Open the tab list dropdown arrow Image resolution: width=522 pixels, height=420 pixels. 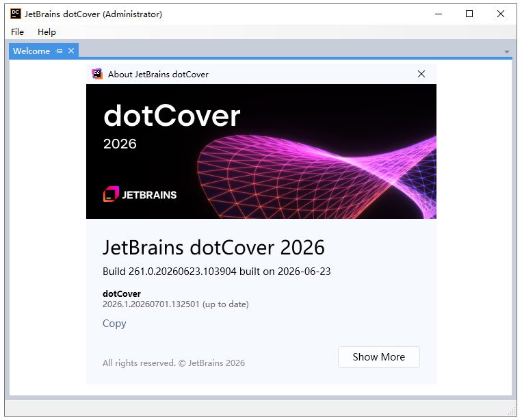507,52
